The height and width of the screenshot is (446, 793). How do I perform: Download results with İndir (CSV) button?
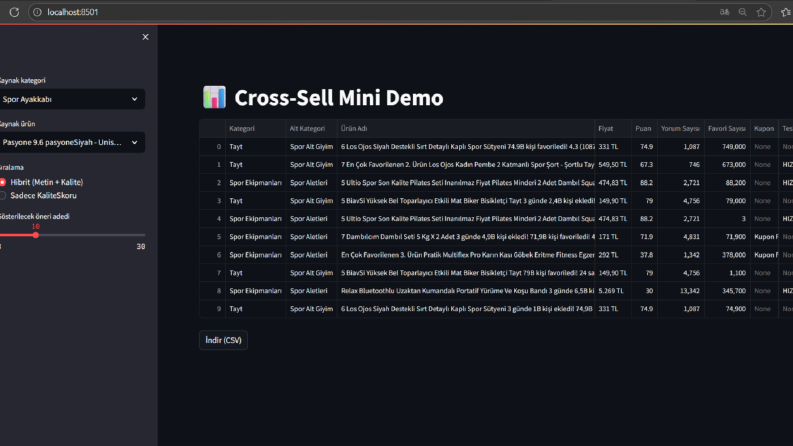(x=224, y=340)
